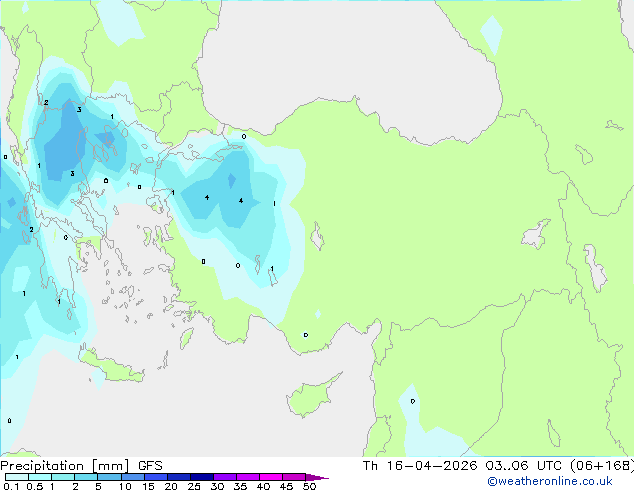Click the 30–35 mm purple legend swatch
634x490 pixels.
click(x=224, y=477)
